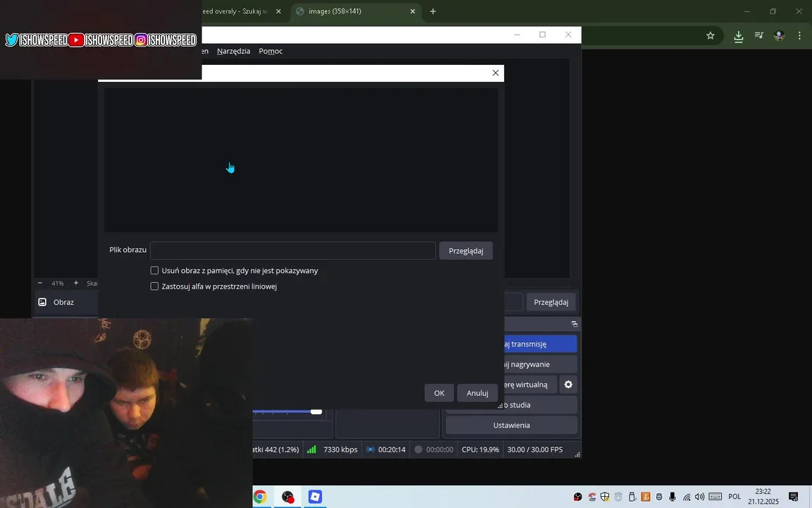
Task: Enable 'Usuń obraz z pamięci' checkbox
Action: click(x=154, y=271)
